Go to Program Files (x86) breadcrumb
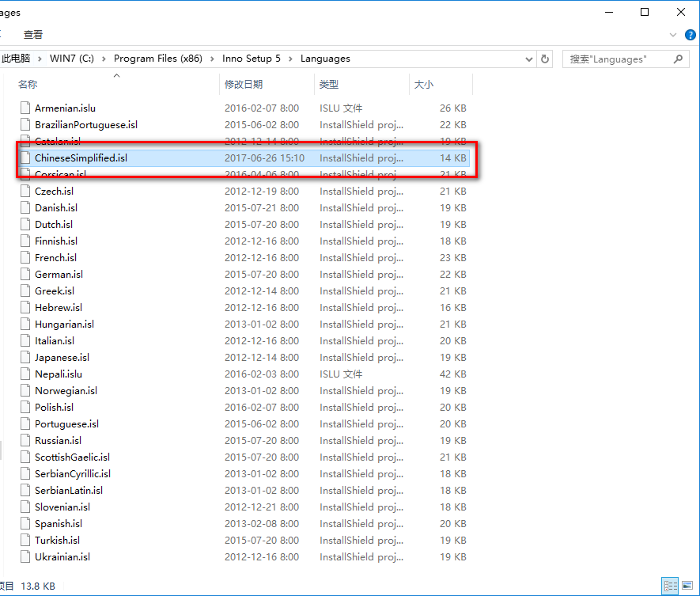The image size is (700, 596). 158,59
